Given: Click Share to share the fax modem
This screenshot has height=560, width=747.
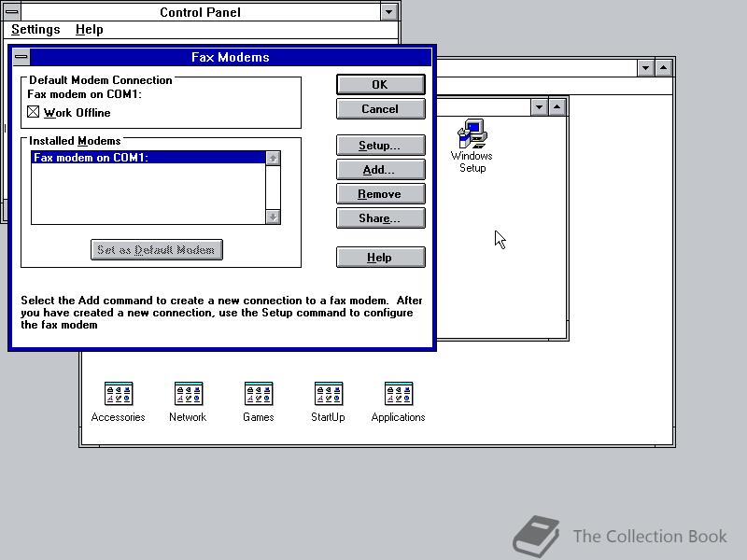Looking at the screenshot, I should click(x=380, y=218).
